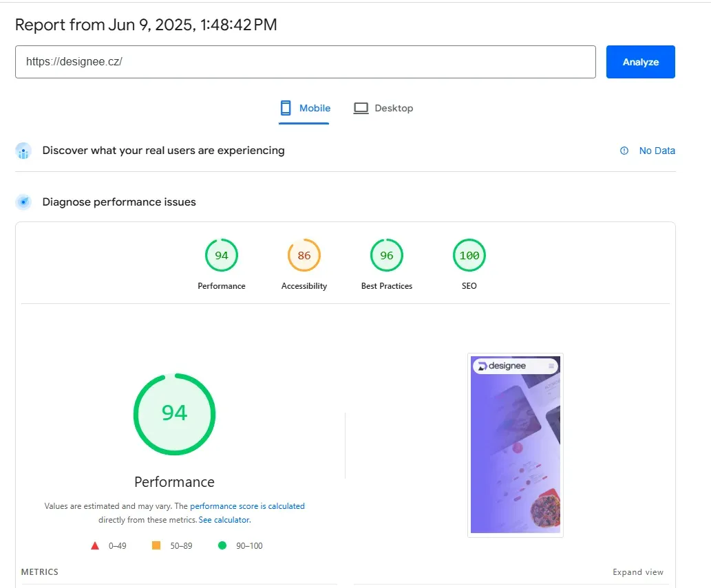Click the real users experience icon
711x588 pixels.
[x=23, y=151]
